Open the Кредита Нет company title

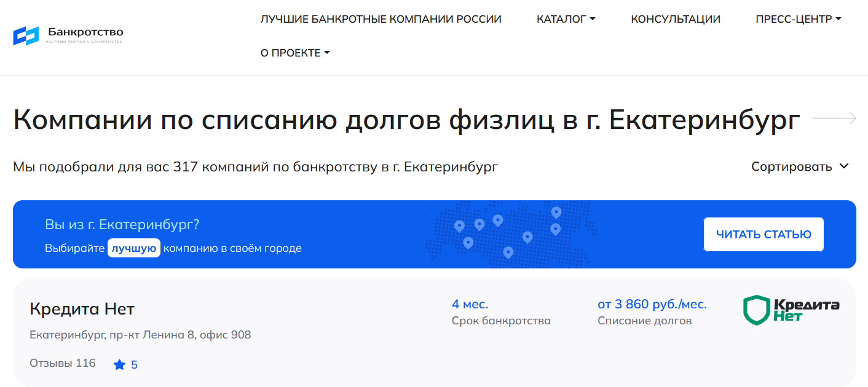tap(82, 308)
